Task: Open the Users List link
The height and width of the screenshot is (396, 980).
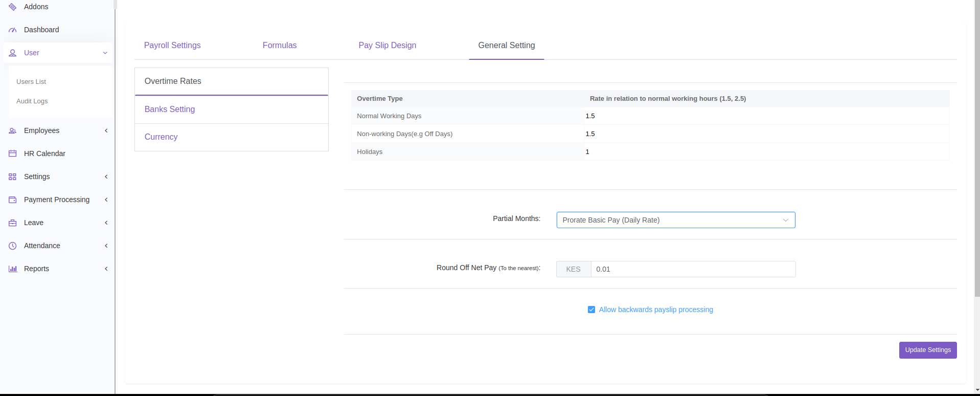Action: click(x=31, y=82)
